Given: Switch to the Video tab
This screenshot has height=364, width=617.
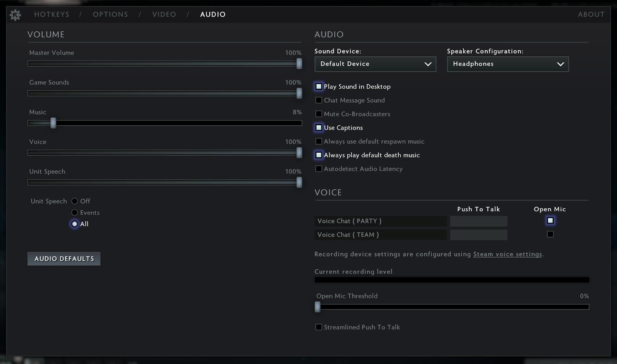Looking at the screenshot, I should [164, 15].
